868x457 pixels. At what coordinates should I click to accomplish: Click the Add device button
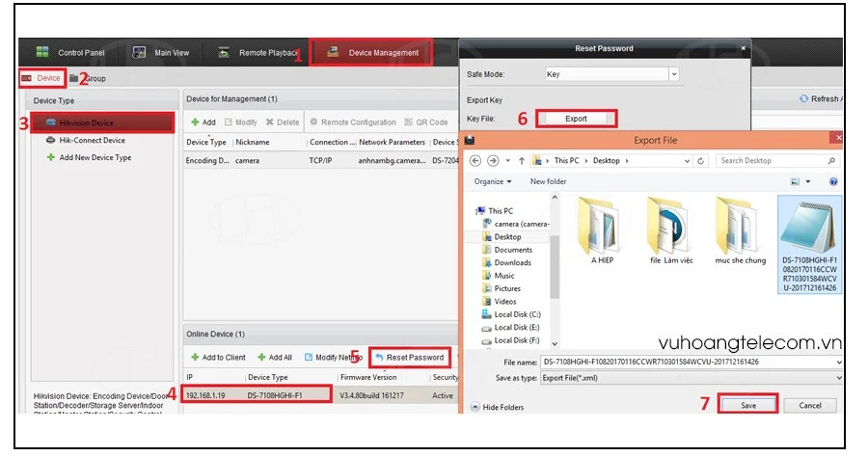tap(203, 122)
